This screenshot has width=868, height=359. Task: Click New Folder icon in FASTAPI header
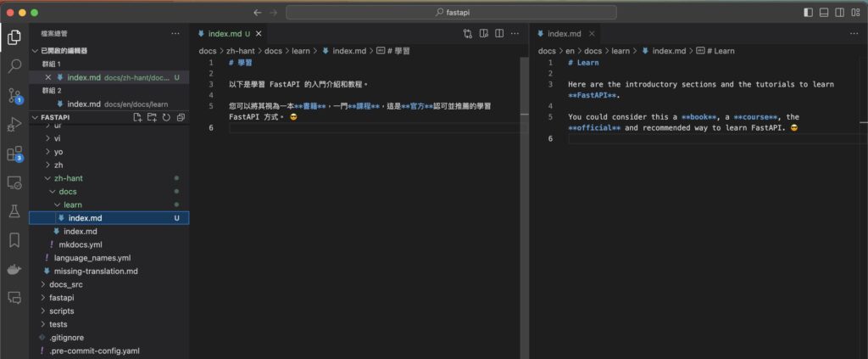(152, 117)
